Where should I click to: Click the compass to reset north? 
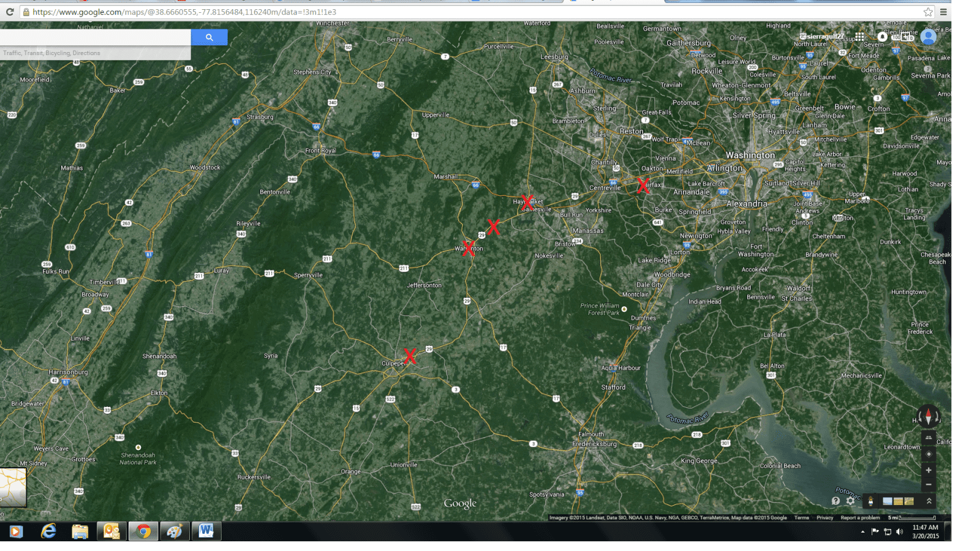pos(929,417)
